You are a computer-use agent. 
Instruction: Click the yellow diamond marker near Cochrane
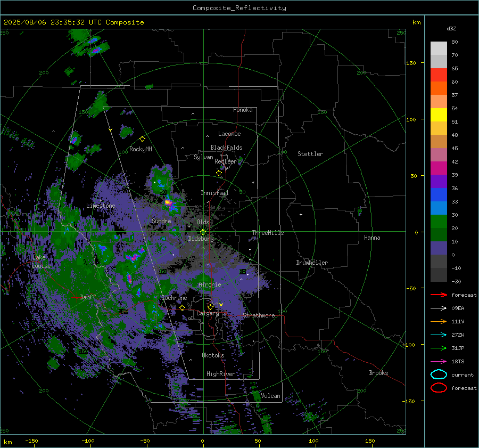tap(182, 307)
